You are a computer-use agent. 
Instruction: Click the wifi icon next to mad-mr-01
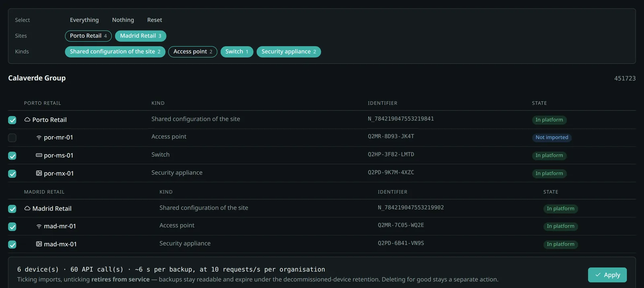point(39,226)
